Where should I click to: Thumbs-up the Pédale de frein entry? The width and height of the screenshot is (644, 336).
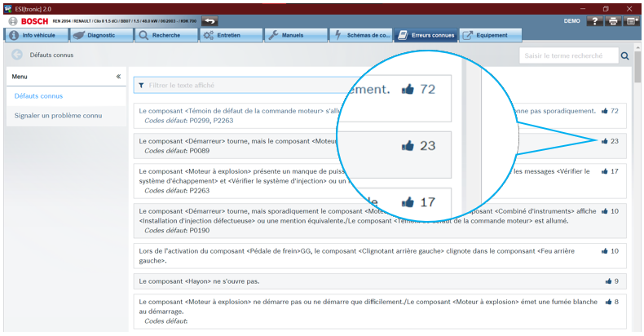(x=604, y=251)
